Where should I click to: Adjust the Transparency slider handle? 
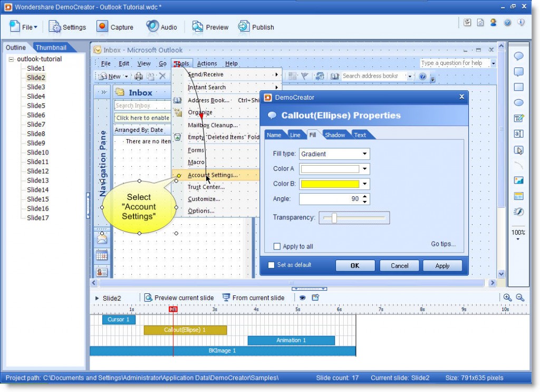click(334, 218)
